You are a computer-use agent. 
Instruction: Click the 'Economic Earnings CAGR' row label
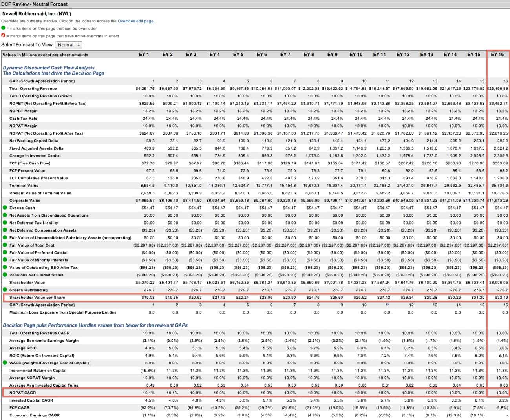(35, 415)
